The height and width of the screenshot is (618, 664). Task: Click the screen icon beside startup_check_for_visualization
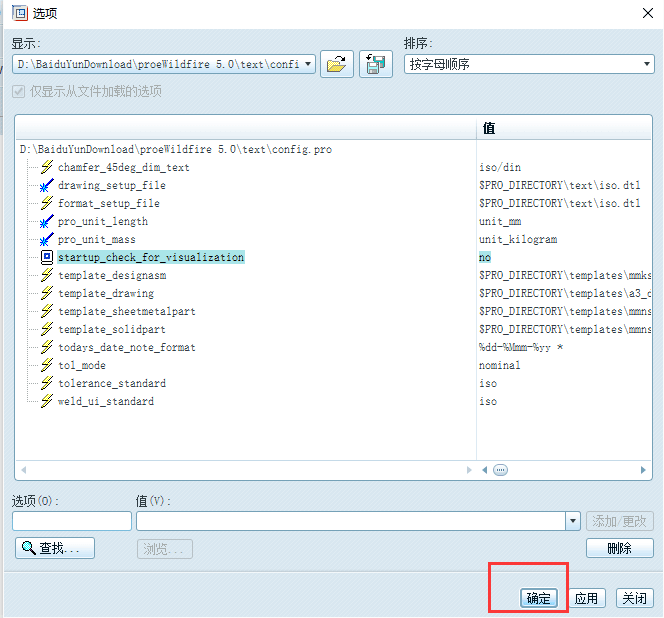(x=46, y=258)
